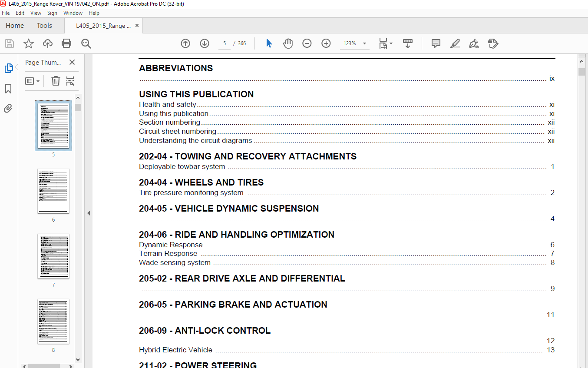Screen dimensions: 588x368
Task: Delete the selected page with the trash icon
Action: click(x=56, y=81)
